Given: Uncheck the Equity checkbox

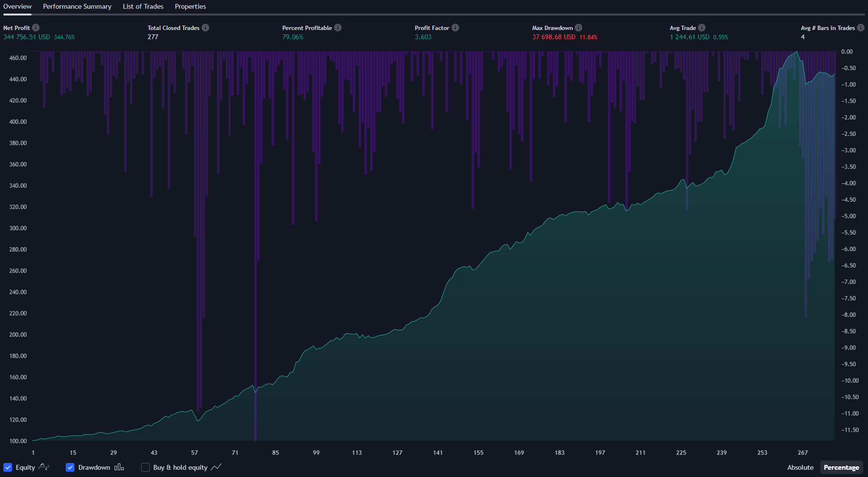Looking at the screenshot, I should [8, 467].
